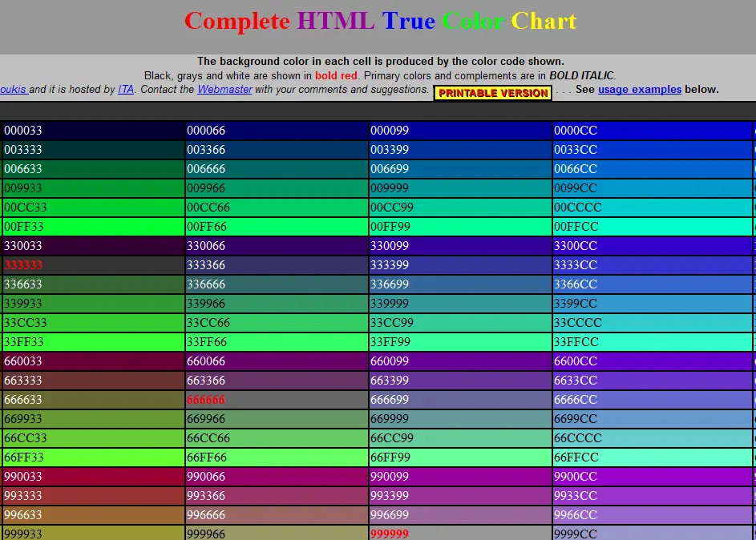Click the 000033 navy color cell
Viewport: 756px width, 540px height.
pos(93,131)
